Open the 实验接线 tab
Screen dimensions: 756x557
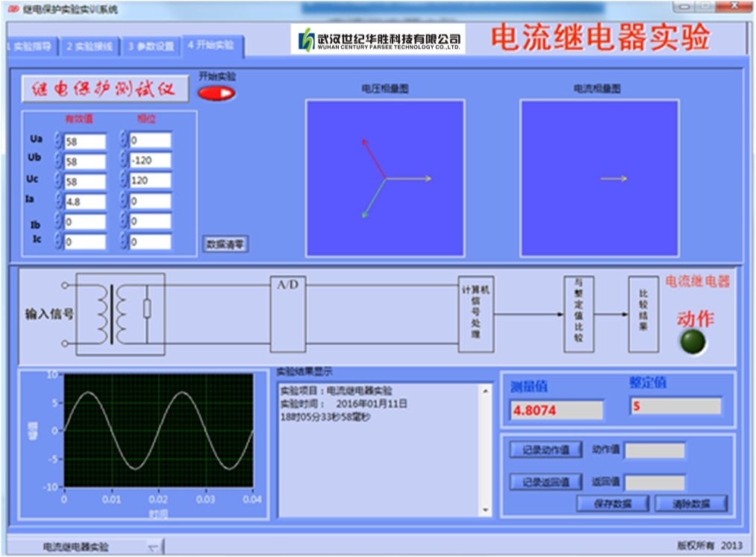(x=89, y=46)
